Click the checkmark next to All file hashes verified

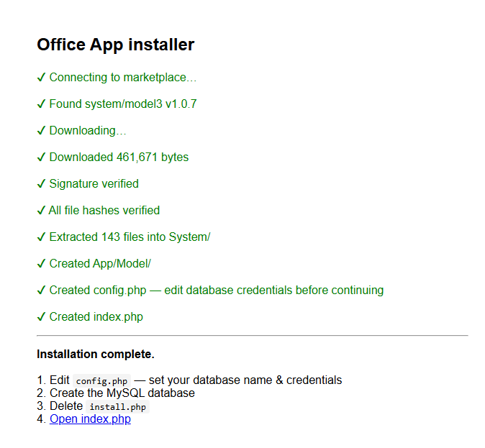click(x=42, y=211)
